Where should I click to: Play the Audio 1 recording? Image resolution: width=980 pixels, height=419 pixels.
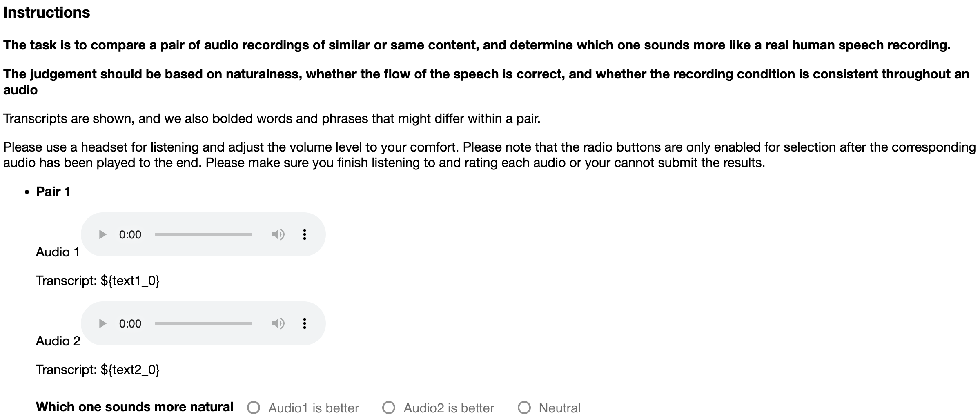tap(102, 234)
